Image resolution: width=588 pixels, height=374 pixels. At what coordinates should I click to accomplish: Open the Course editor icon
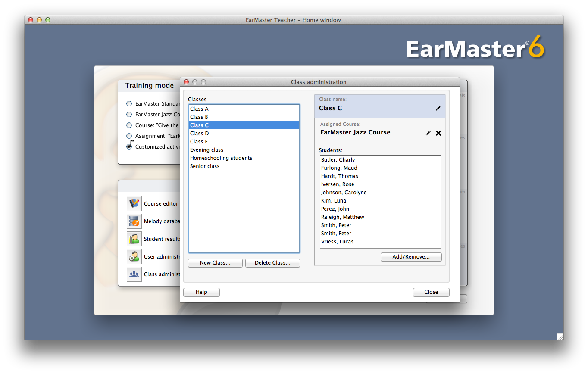(x=134, y=203)
